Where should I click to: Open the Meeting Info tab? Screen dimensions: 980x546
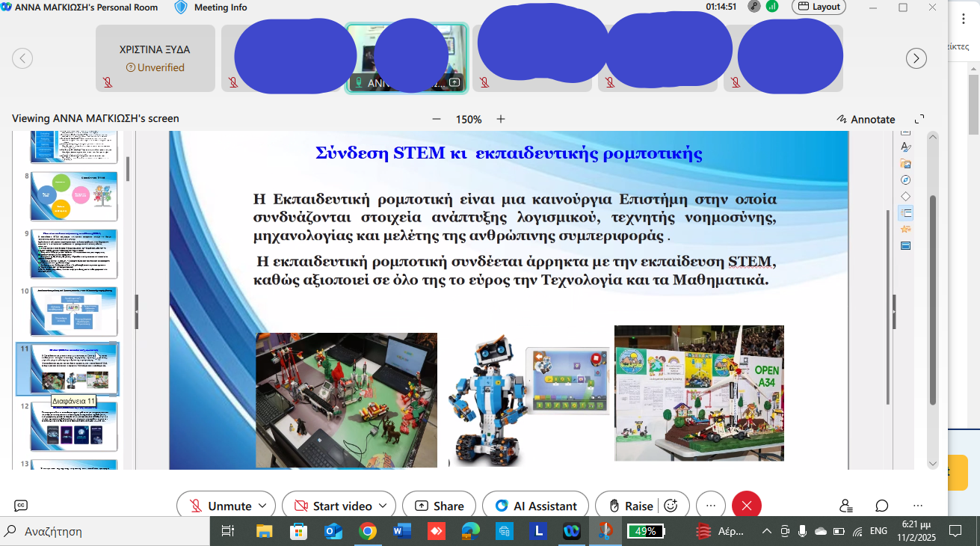220,7
